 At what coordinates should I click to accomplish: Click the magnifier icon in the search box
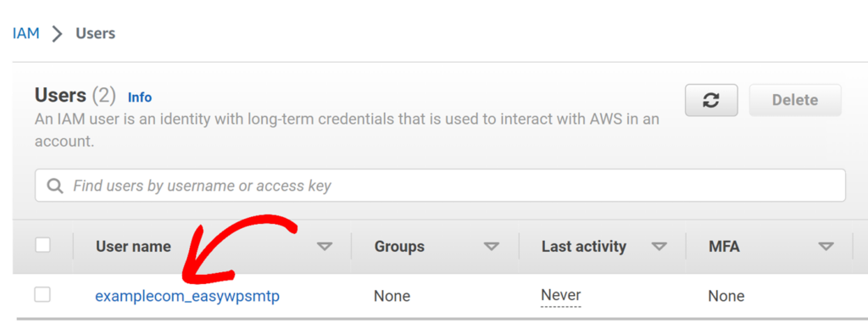point(55,186)
